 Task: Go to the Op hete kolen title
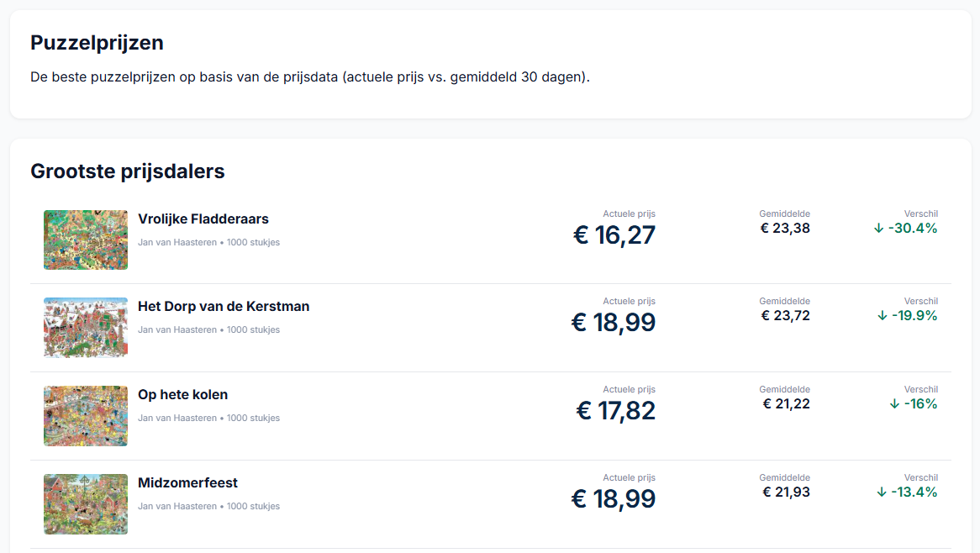[x=182, y=395]
